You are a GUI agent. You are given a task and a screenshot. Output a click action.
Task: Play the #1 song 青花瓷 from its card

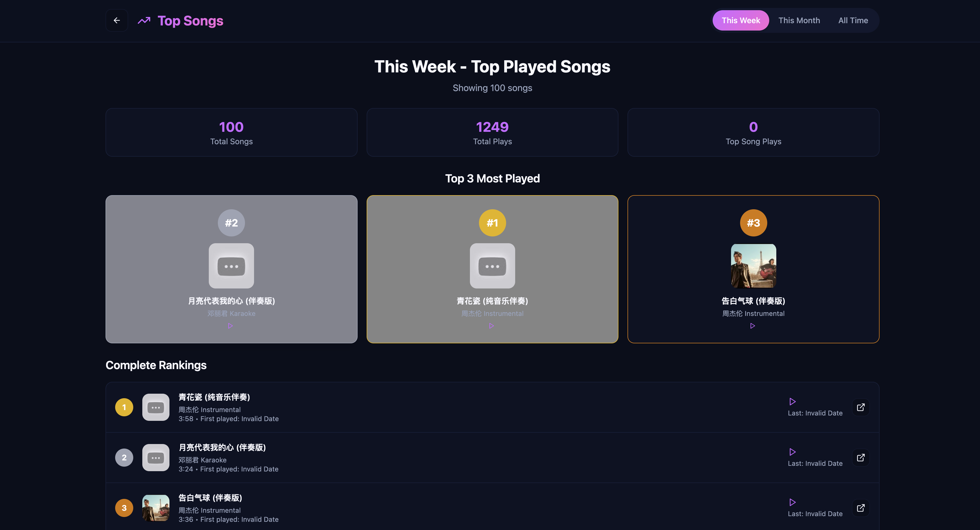pos(492,326)
